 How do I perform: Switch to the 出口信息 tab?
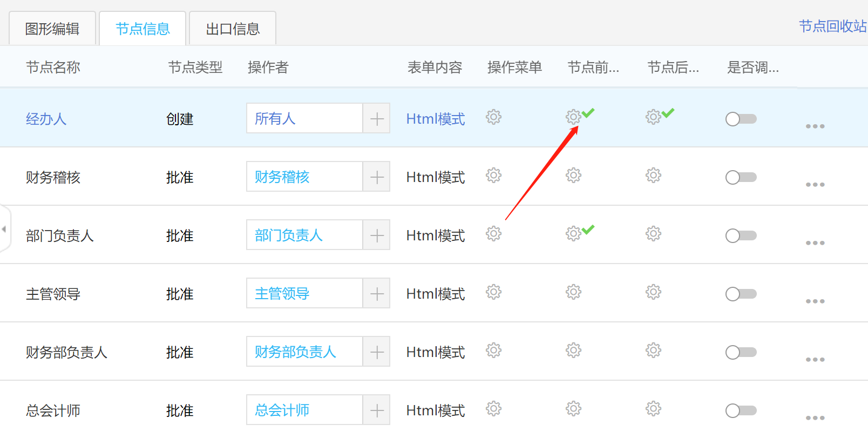pos(233,29)
